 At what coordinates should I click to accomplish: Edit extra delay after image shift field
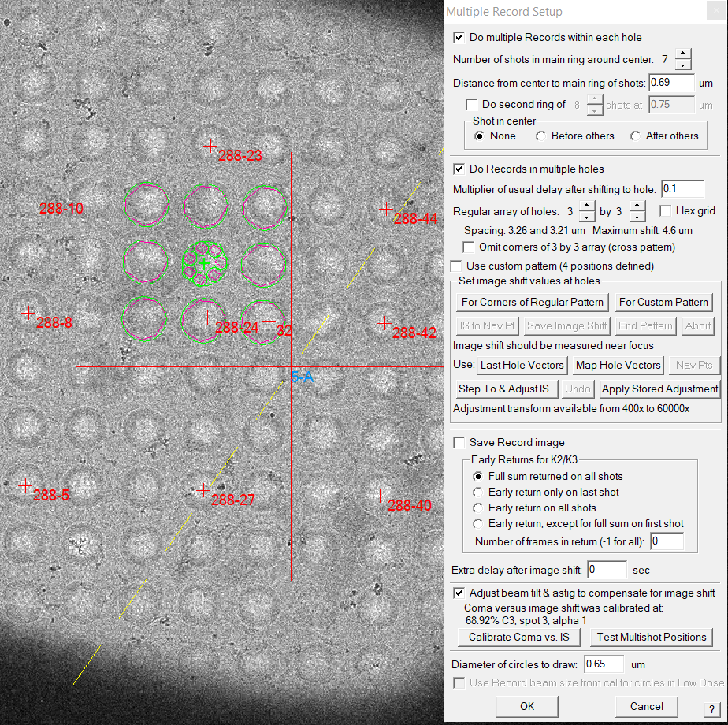point(607,570)
